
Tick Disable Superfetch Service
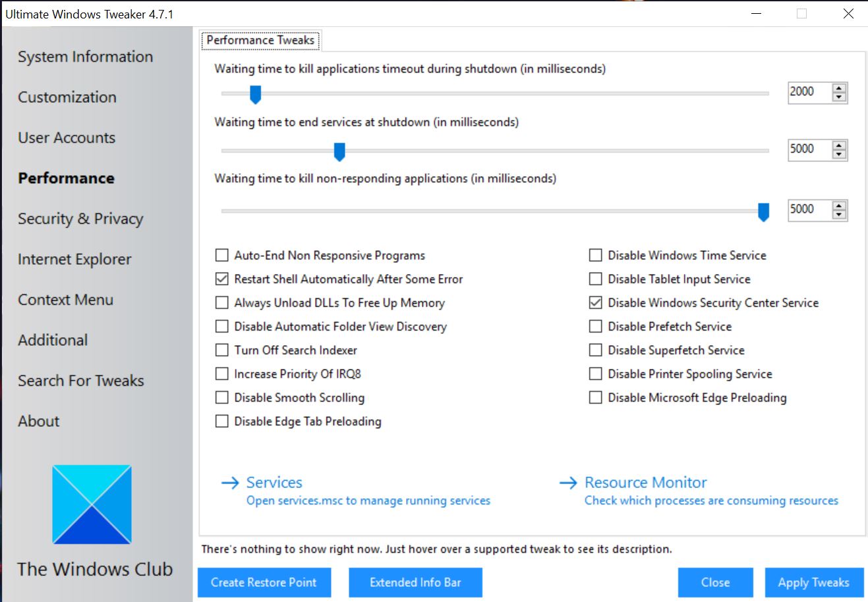[x=596, y=350]
